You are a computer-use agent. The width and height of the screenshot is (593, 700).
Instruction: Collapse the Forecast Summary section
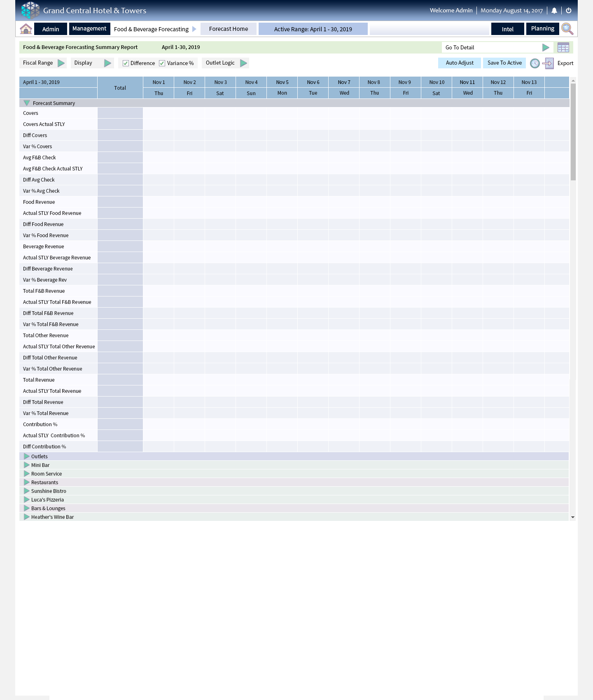27,103
